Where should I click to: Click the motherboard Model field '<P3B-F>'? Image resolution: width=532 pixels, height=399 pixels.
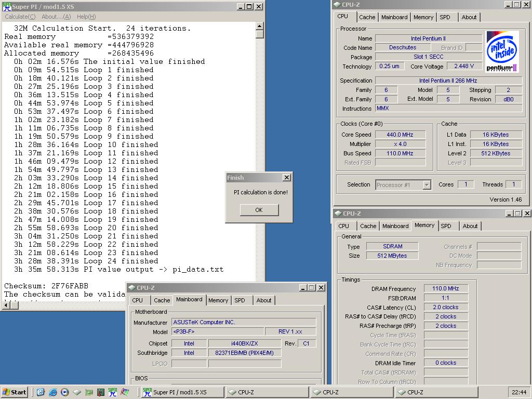pos(218,332)
